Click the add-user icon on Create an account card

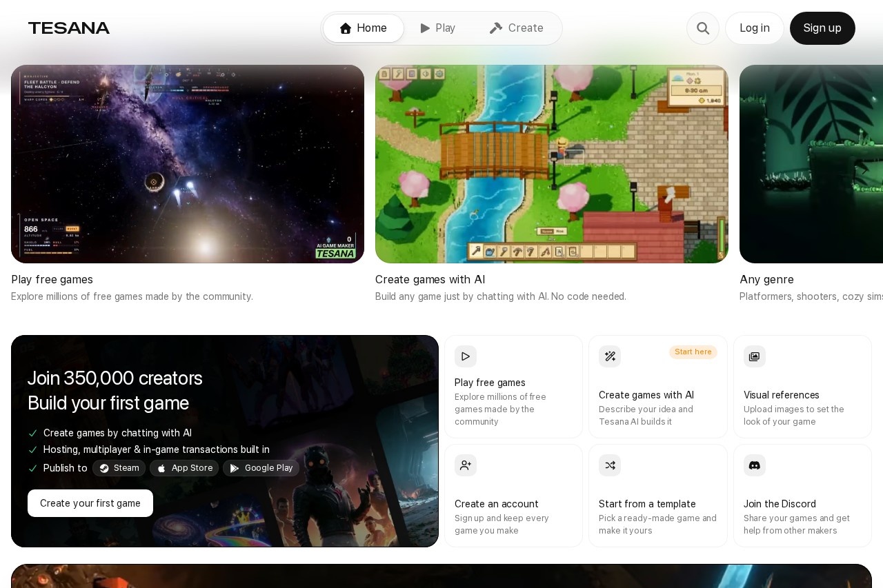466,465
